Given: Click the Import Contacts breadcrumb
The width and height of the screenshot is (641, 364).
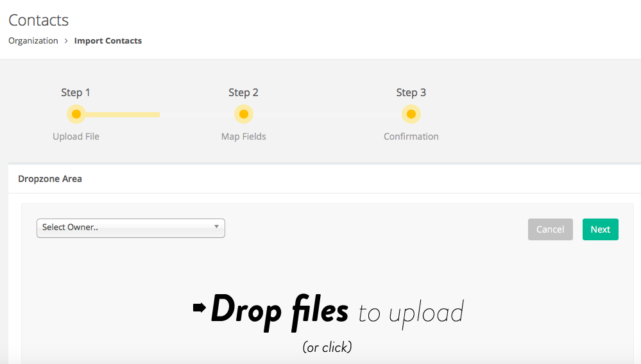Looking at the screenshot, I should (108, 41).
